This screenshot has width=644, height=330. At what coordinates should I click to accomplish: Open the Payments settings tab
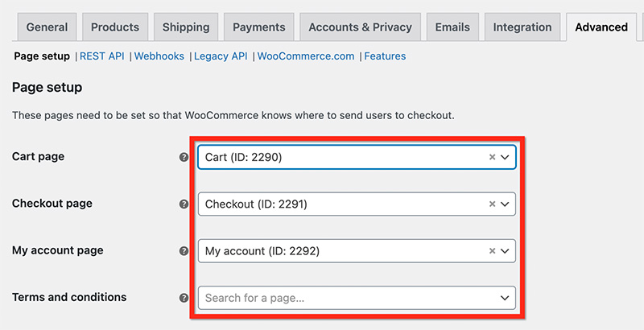[258, 27]
